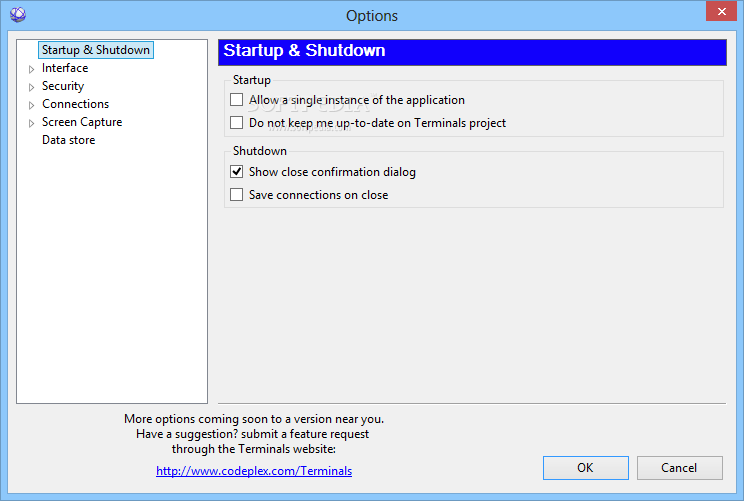Enable Save connections on close
744x501 pixels.
[236, 195]
